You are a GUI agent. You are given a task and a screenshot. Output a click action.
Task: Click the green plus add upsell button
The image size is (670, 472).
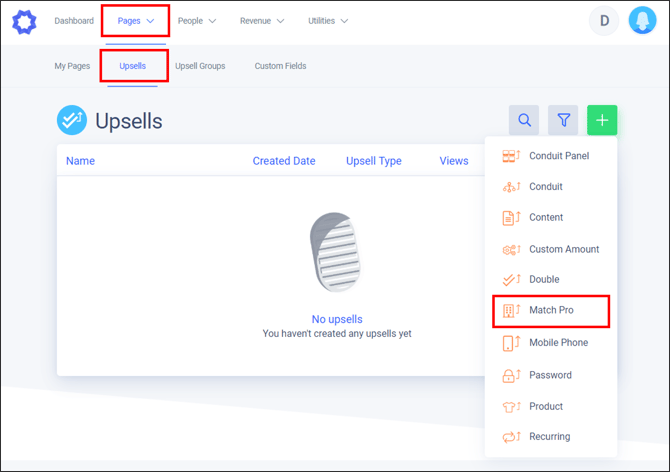tap(602, 121)
